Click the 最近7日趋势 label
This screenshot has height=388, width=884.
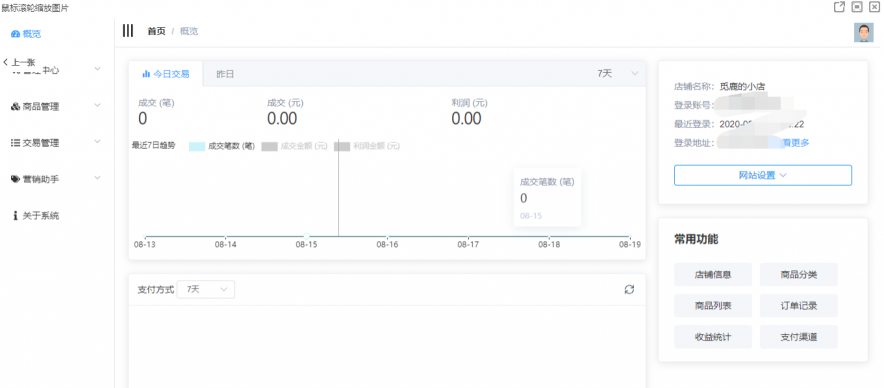(x=153, y=146)
